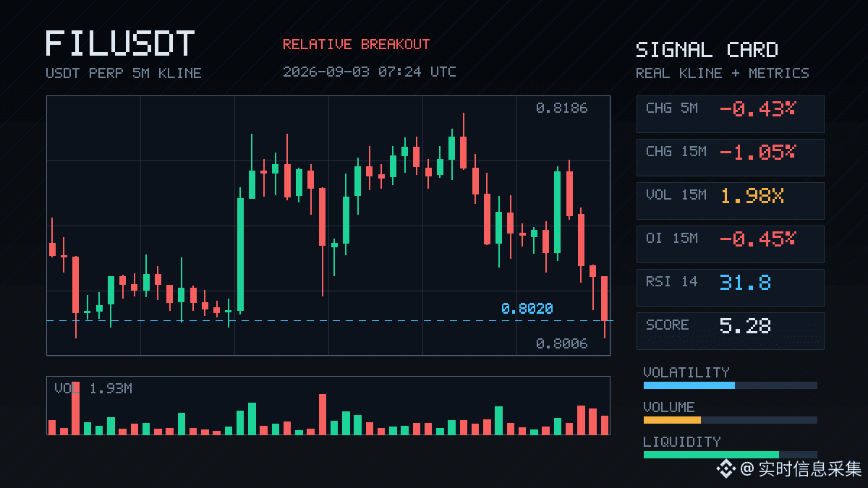Open the CHG 5M metric card
The image size is (868, 488).
pyautogui.click(x=730, y=114)
